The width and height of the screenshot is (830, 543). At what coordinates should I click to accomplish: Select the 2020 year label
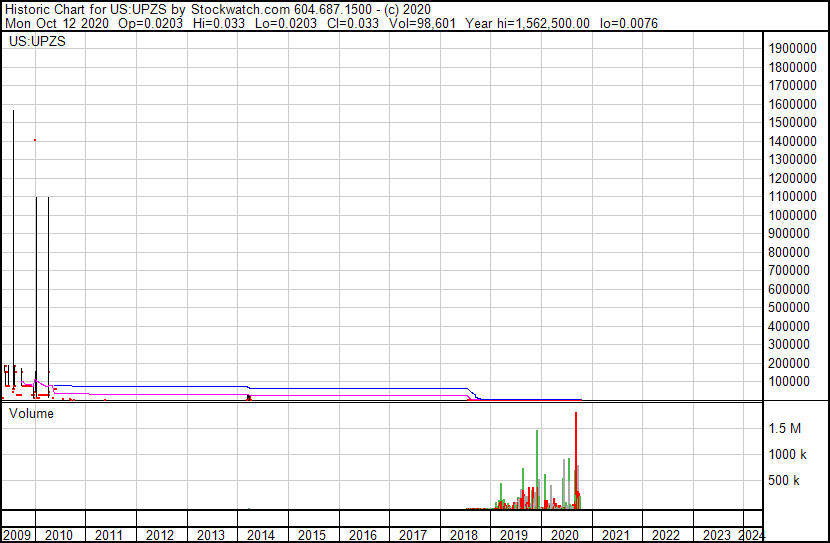pyautogui.click(x=565, y=535)
